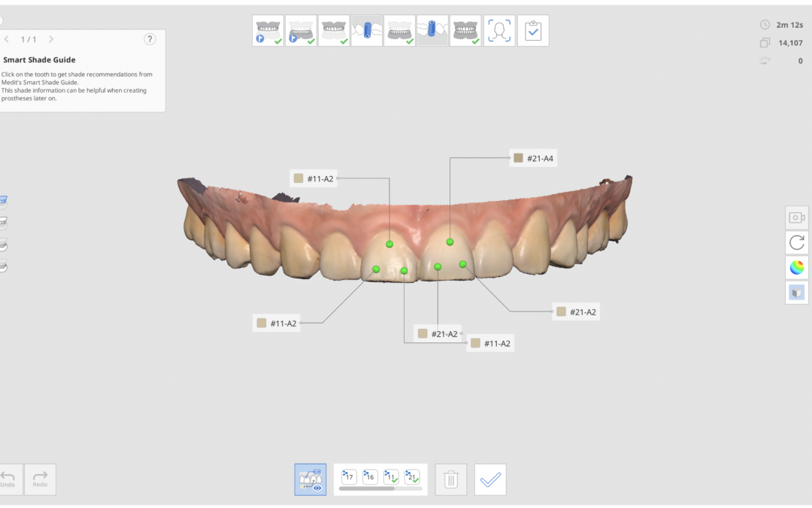Toggle the Smart Shade Guide visibility button
The image size is (812, 508).
[310, 479]
